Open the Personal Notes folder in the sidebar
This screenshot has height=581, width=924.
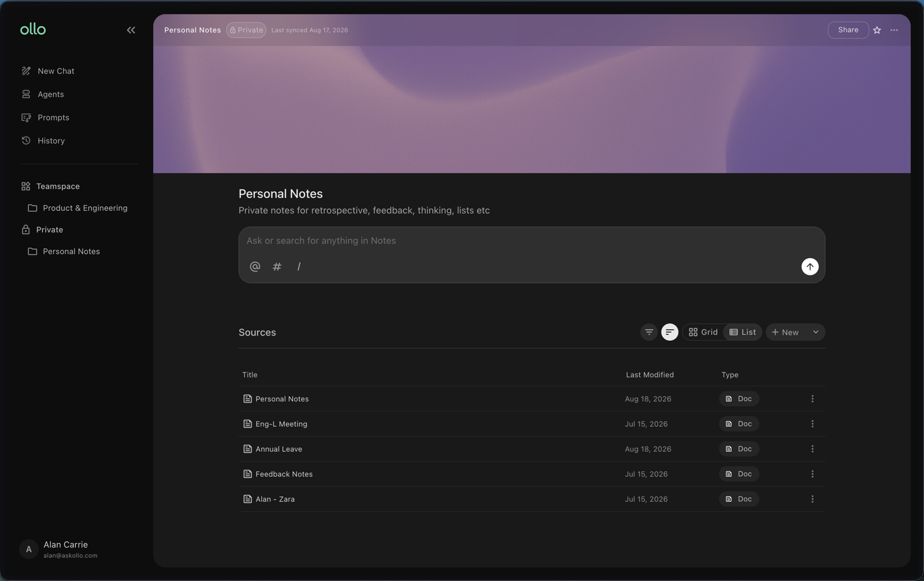tap(64, 251)
